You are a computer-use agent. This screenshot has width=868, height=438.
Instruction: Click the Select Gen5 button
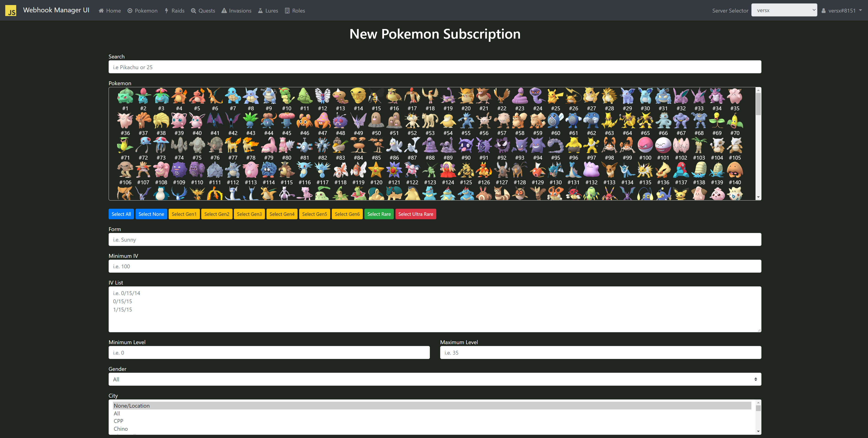314,214
